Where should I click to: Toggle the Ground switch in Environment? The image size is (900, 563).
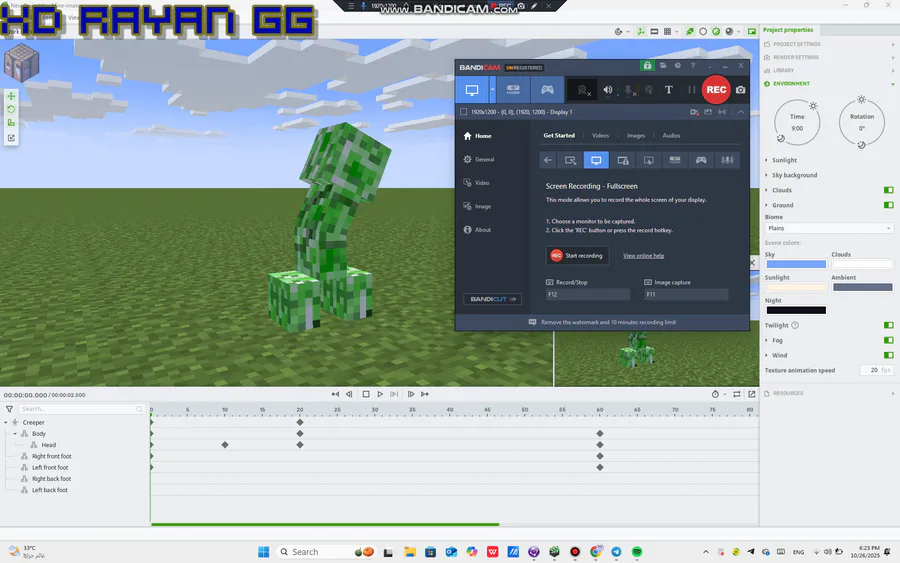coord(889,205)
